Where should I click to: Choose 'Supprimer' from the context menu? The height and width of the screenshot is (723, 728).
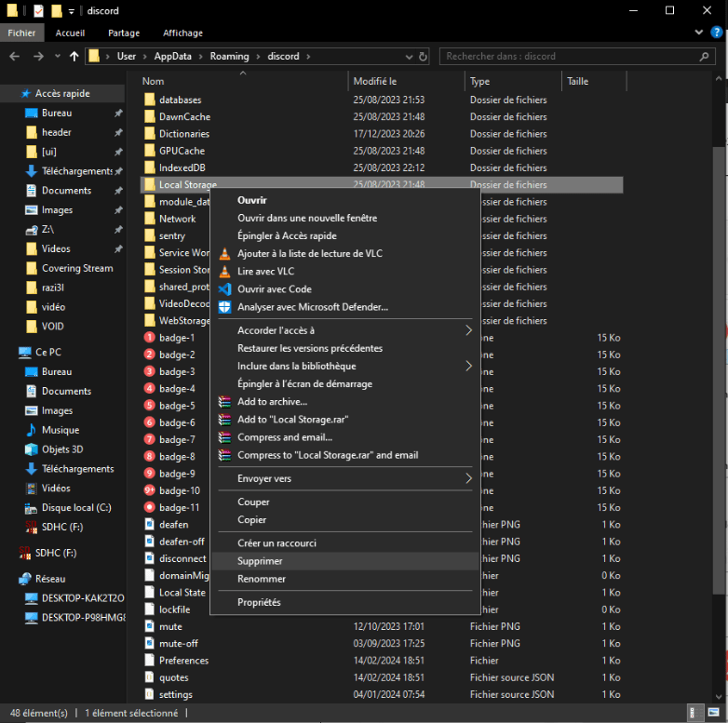(x=260, y=561)
